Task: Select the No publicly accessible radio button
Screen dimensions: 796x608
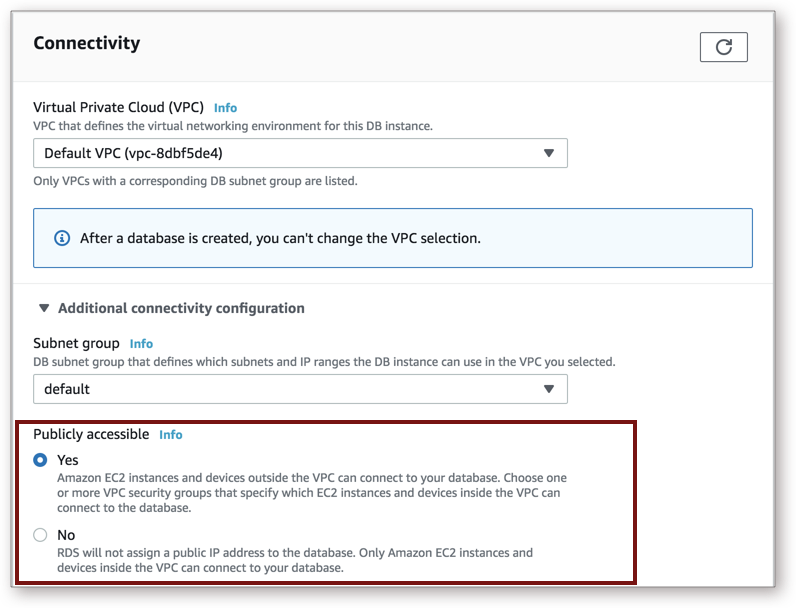Action: tap(40, 535)
